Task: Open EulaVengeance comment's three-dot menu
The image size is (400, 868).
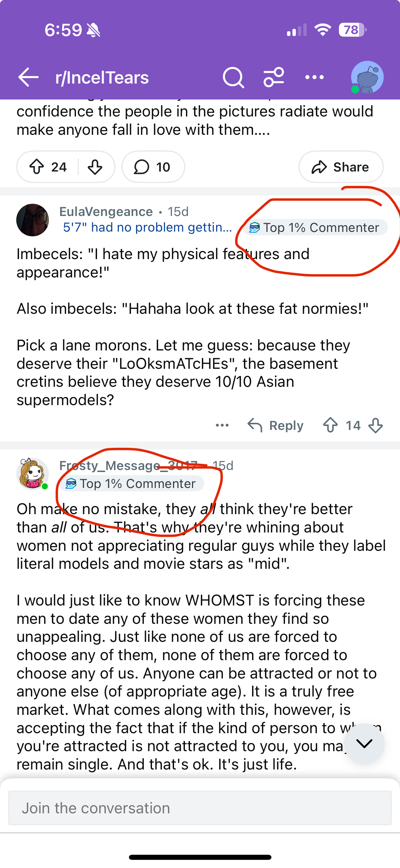Action: point(222,425)
